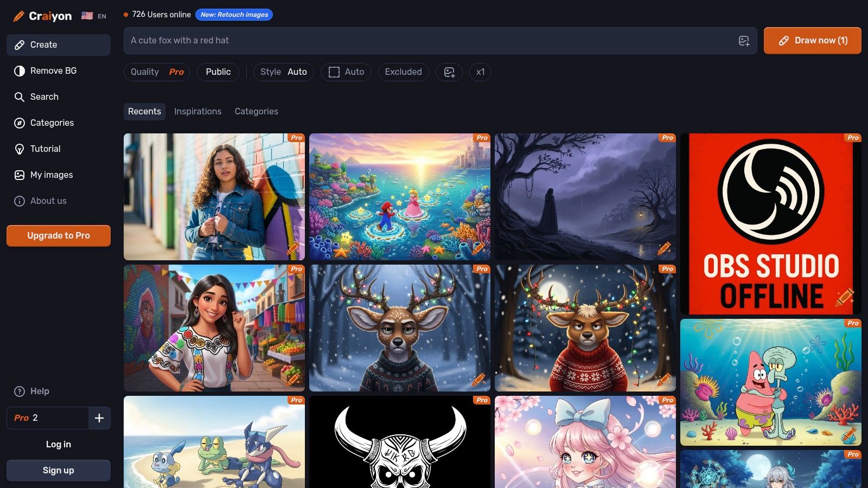The width and height of the screenshot is (868, 488).
Task: Open the add reference image button
Action: (x=449, y=72)
